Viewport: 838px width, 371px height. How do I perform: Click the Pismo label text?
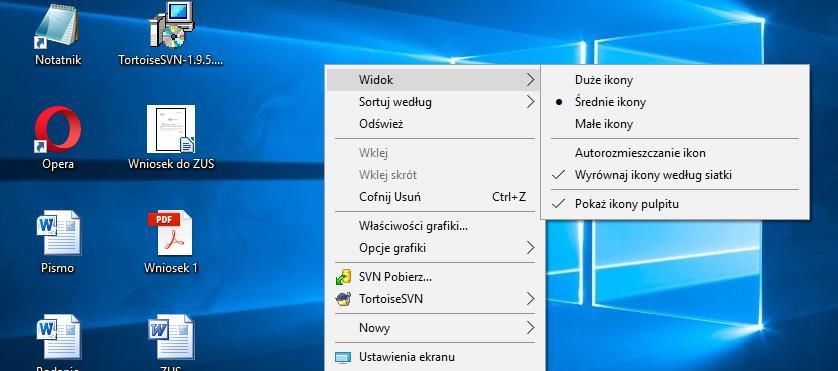click(x=58, y=268)
